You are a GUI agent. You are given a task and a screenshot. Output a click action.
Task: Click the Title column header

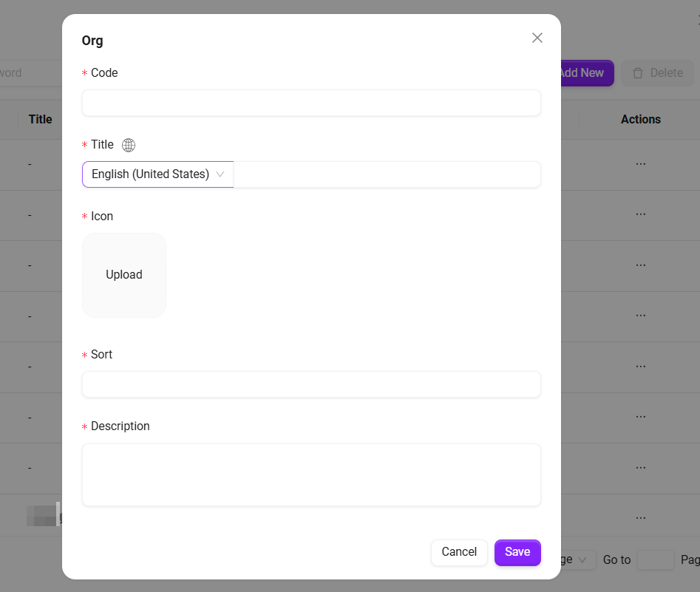pyautogui.click(x=40, y=119)
